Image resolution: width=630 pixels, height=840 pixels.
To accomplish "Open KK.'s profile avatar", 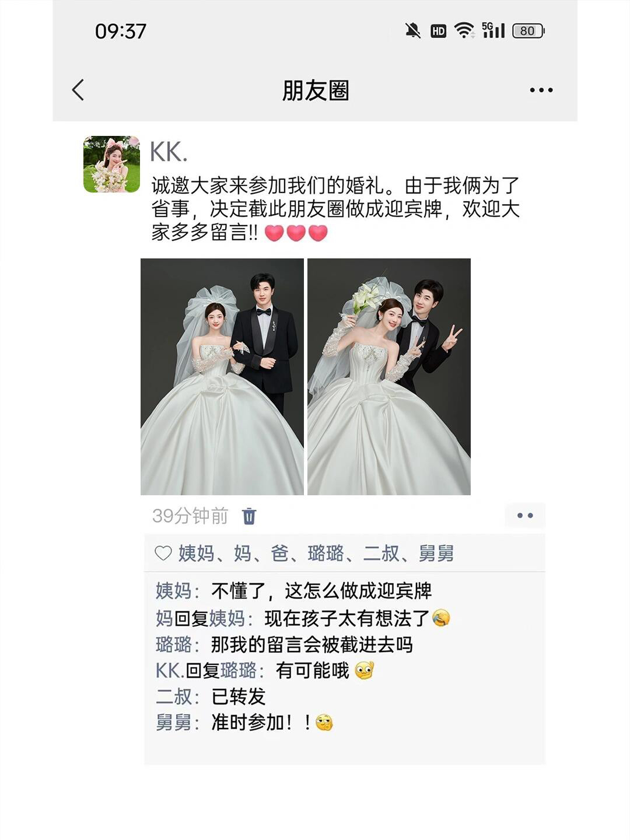I will coord(111,164).
